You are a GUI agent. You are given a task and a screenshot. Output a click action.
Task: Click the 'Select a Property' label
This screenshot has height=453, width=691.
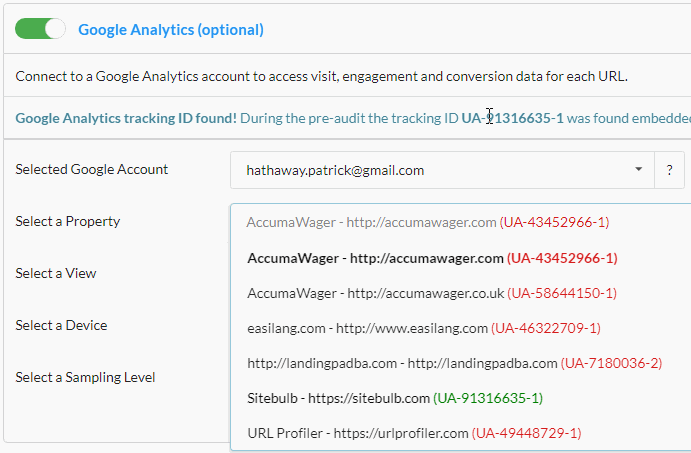pos(67,221)
